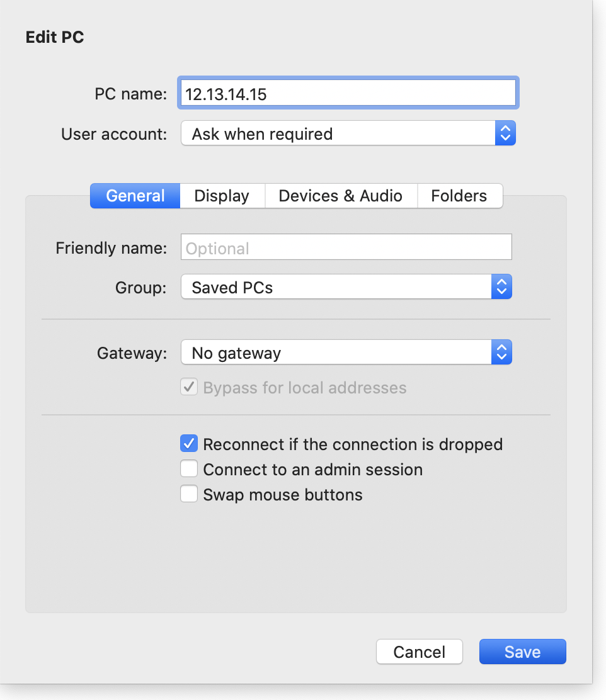The width and height of the screenshot is (606, 700).
Task: Switch to the Display tab
Action: [x=222, y=196]
